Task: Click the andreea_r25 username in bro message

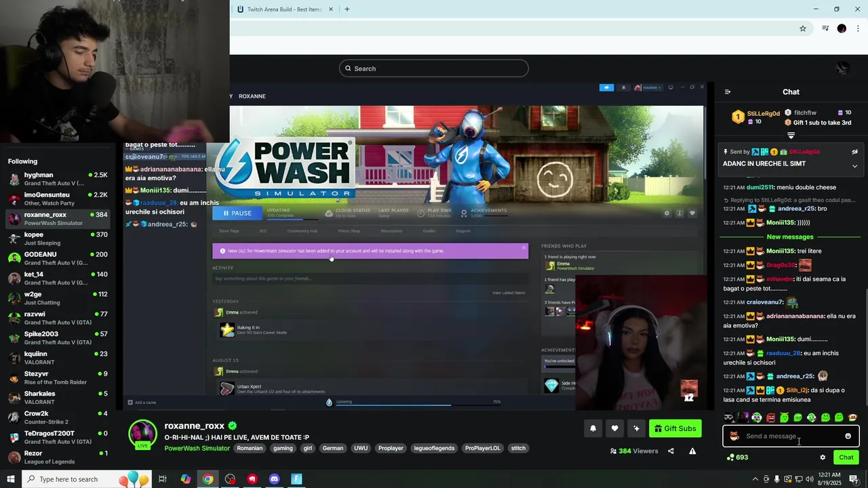Action: (796, 209)
